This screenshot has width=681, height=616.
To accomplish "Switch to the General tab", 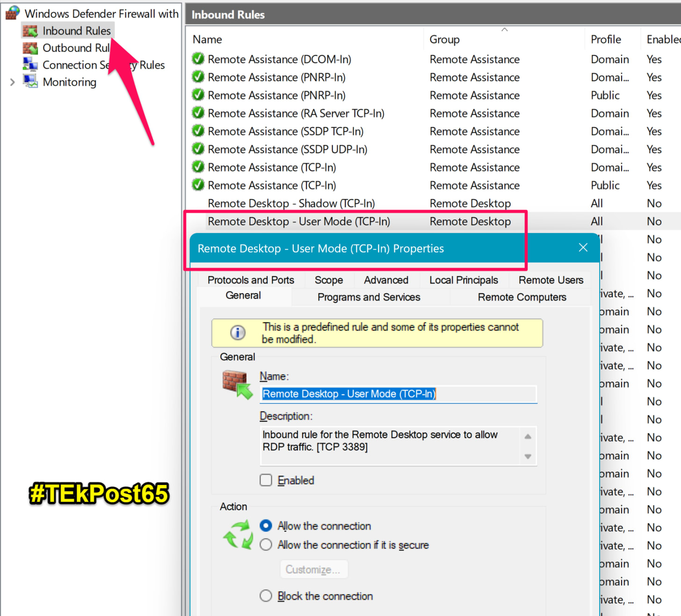I will click(x=243, y=296).
